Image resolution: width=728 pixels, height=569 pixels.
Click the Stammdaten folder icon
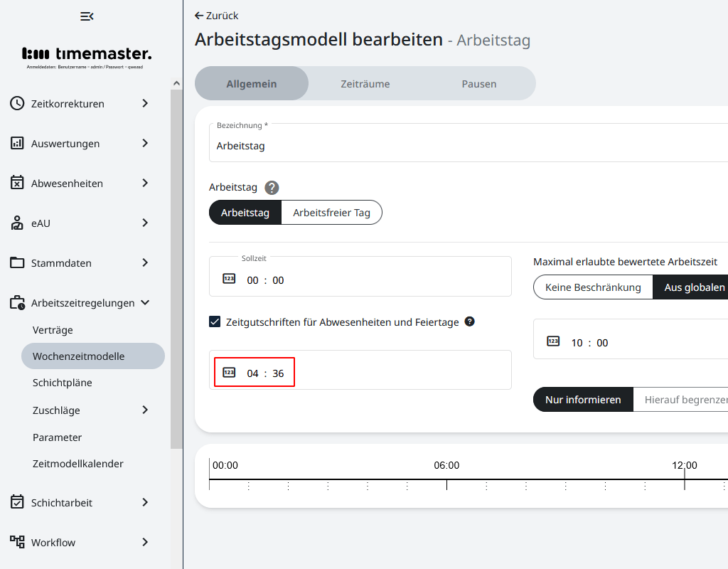point(17,262)
